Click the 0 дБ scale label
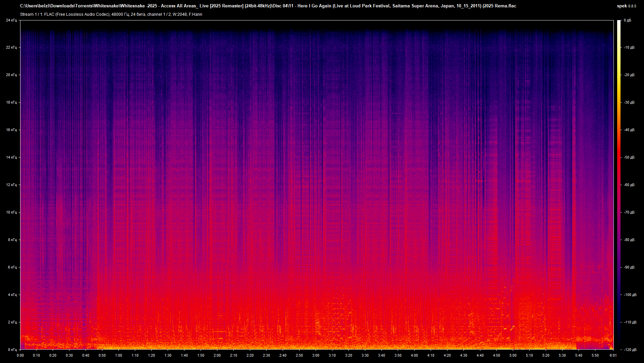This screenshot has height=363, width=644. pyautogui.click(x=627, y=20)
